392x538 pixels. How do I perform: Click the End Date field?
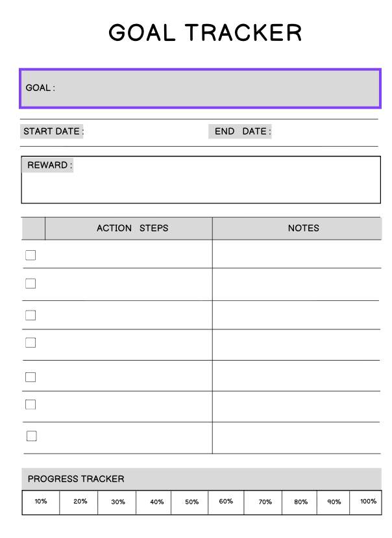coord(323,132)
